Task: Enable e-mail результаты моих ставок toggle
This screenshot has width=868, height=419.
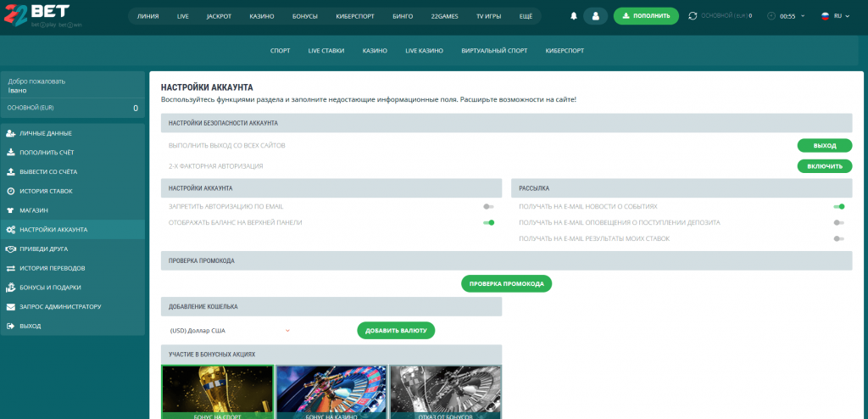Action: click(838, 238)
